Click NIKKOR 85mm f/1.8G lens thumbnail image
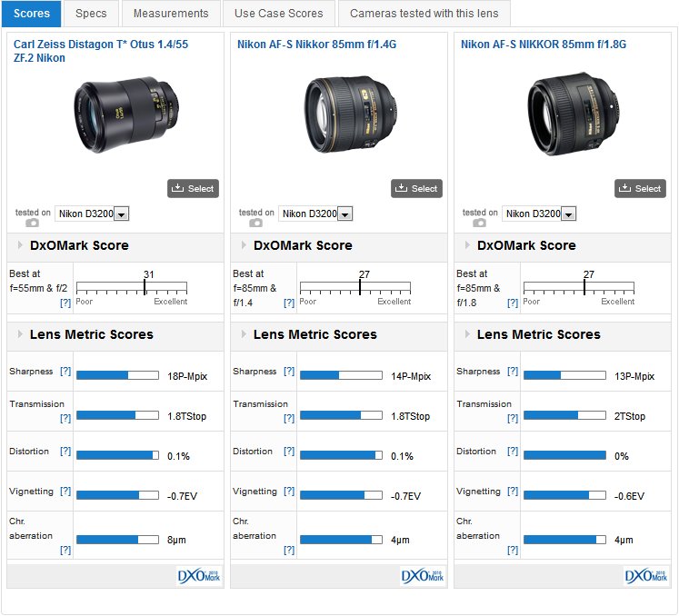Screen dimensions: 679x616 pyautogui.click(x=574, y=114)
